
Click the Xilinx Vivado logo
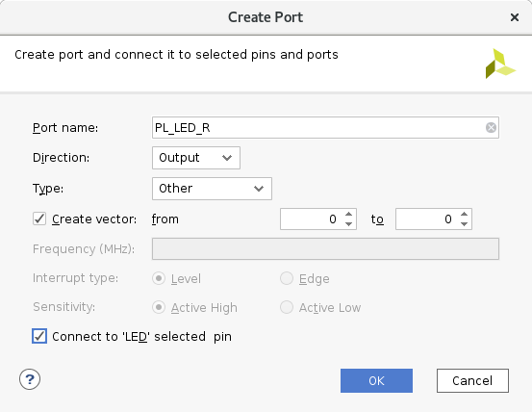[500, 64]
